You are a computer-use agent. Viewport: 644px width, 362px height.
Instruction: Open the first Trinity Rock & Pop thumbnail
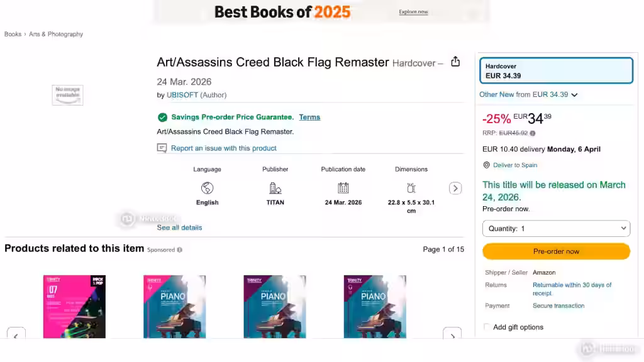tap(74, 307)
